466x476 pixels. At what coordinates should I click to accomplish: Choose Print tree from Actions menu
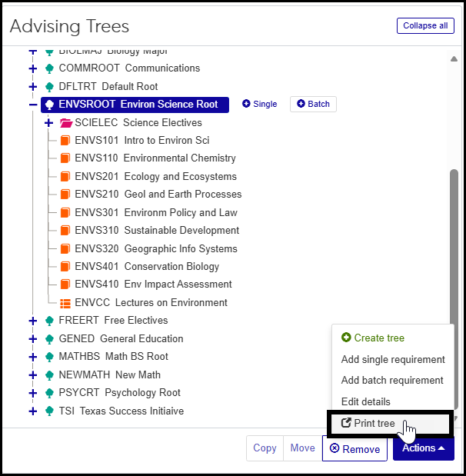[x=390, y=423]
